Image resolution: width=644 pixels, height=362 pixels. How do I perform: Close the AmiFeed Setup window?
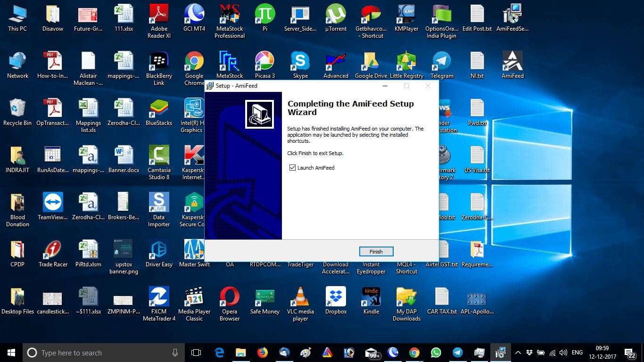pos(428,86)
